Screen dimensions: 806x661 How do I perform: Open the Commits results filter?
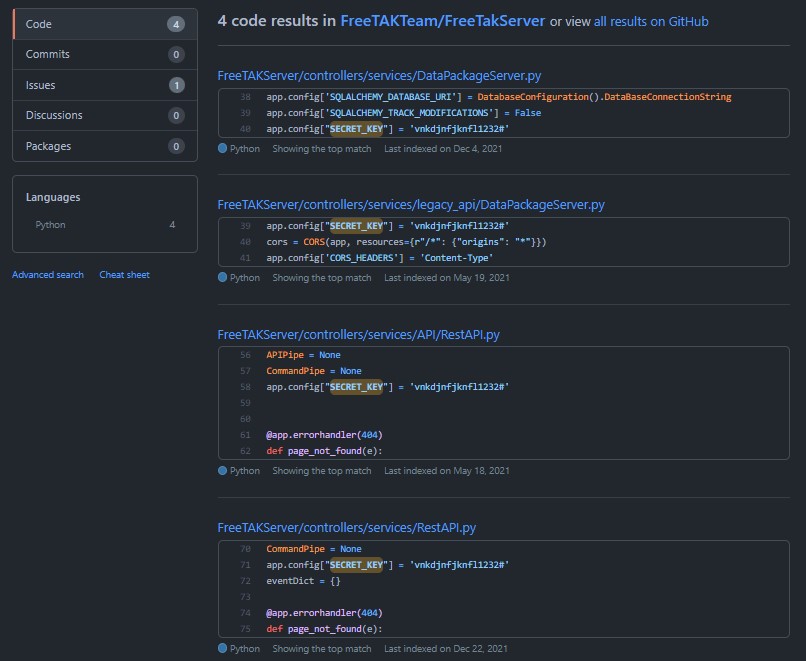(48, 54)
